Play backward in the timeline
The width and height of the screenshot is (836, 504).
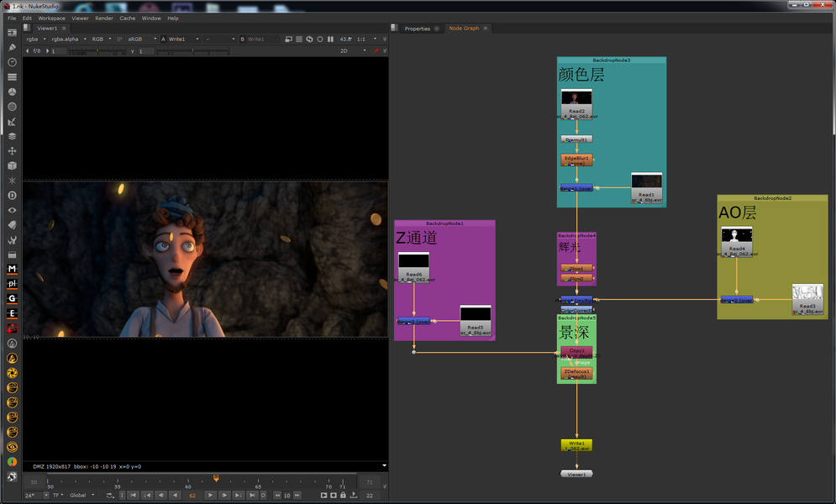[x=175, y=496]
